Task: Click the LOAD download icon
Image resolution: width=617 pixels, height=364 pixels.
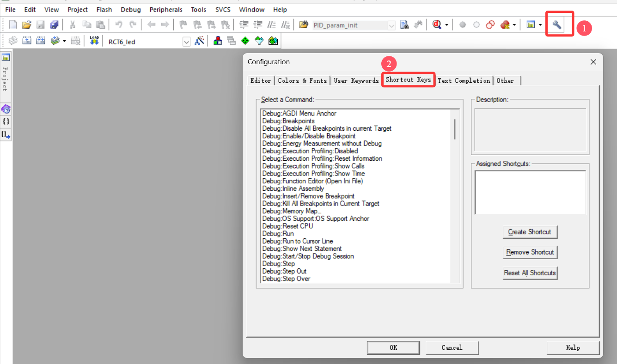Action: pyautogui.click(x=95, y=41)
